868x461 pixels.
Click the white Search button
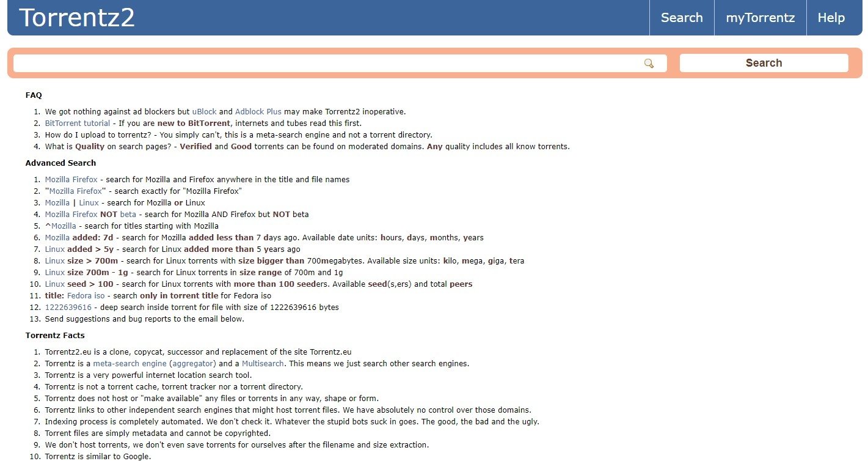764,63
